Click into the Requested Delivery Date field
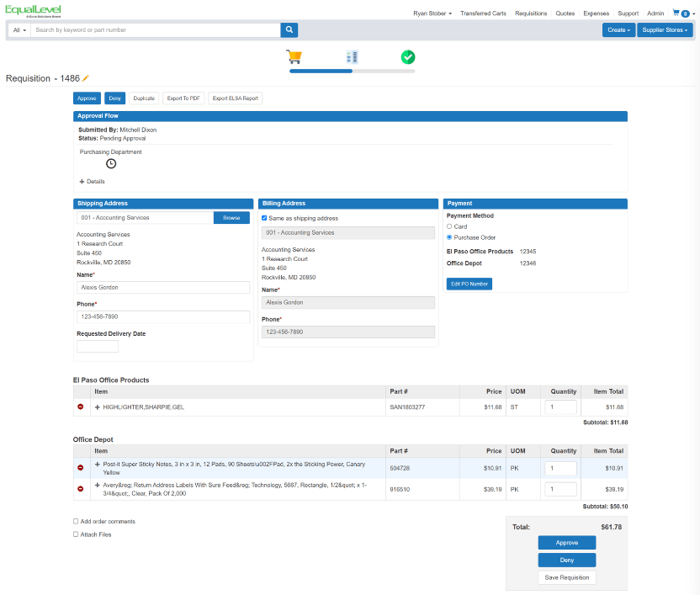This screenshot has height=595, width=700. point(98,346)
